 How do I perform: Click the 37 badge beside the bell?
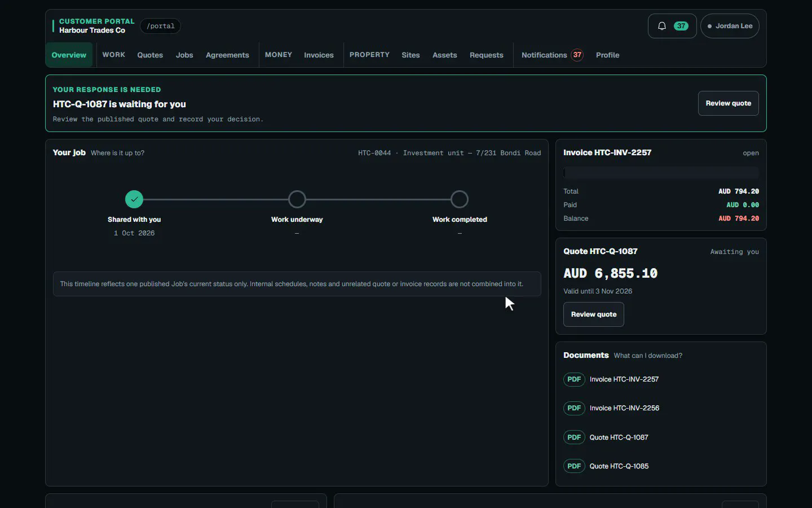tap(681, 26)
